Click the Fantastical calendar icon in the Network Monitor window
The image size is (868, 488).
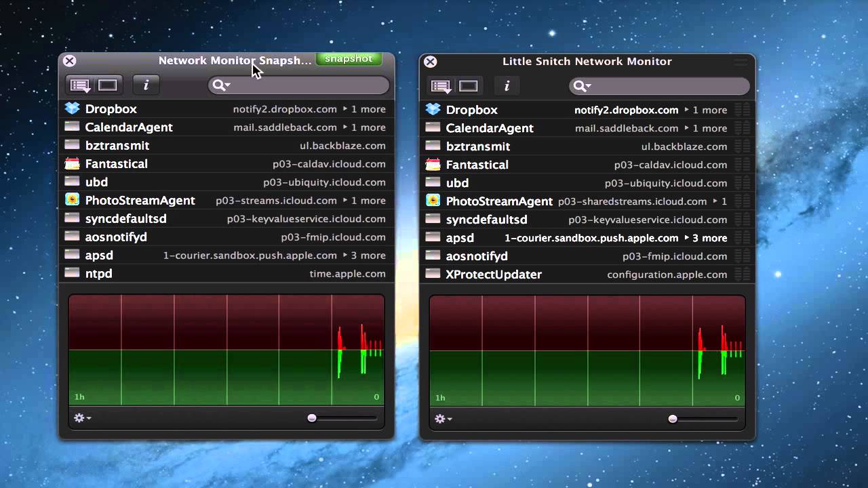(x=433, y=164)
